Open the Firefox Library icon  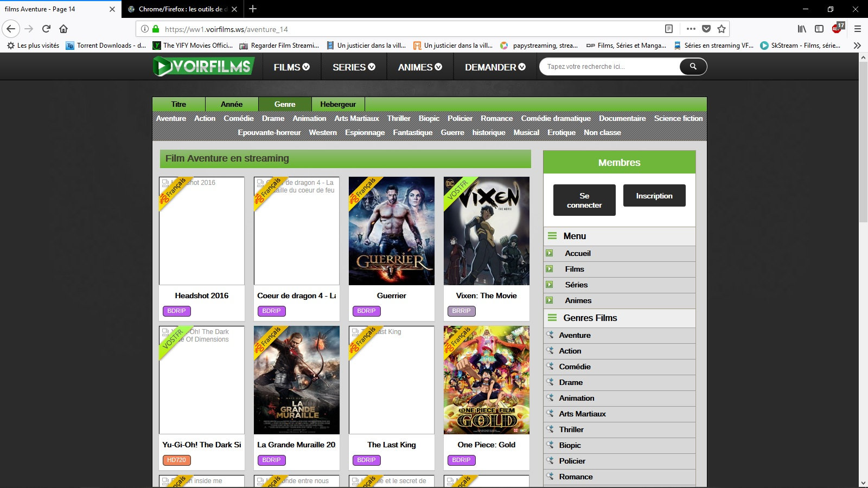click(802, 29)
